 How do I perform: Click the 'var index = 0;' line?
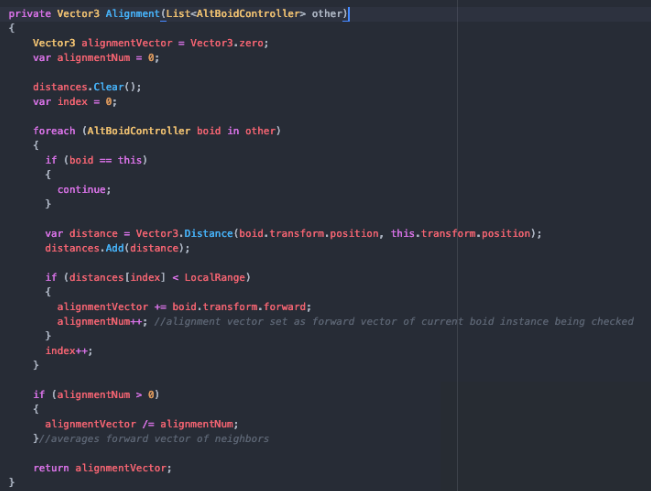(x=75, y=102)
